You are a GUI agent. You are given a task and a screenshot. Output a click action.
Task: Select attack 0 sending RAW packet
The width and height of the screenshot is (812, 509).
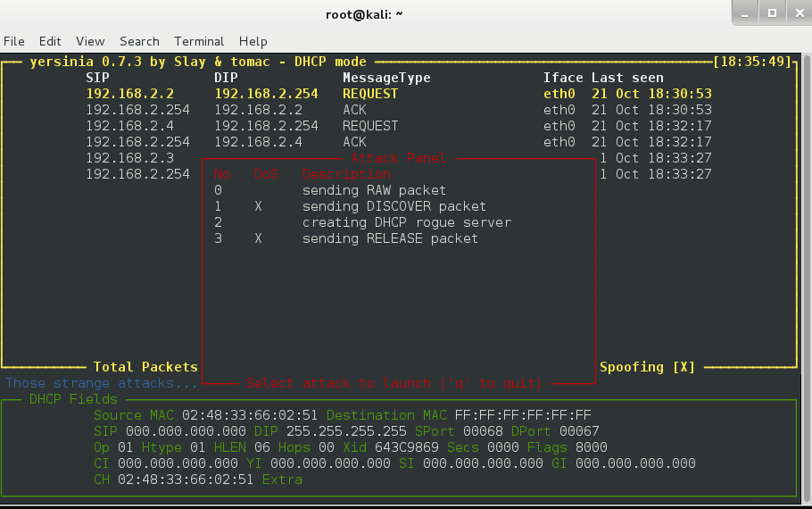pyautogui.click(x=374, y=190)
